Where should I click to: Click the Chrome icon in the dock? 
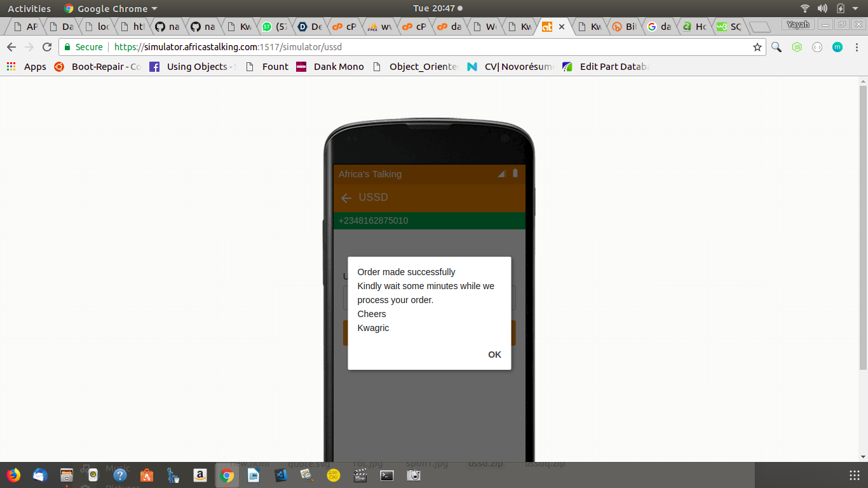click(227, 475)
